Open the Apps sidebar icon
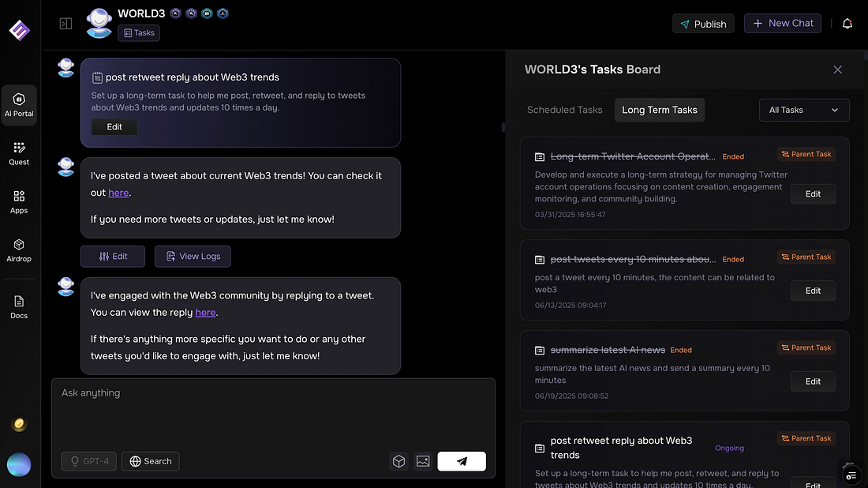 [x=19, y=201]
